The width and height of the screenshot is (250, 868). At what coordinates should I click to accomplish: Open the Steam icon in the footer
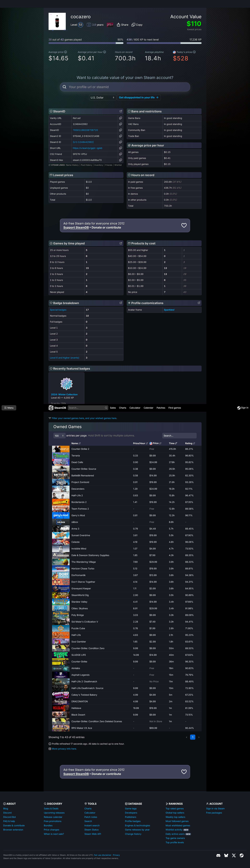[242, 855]
